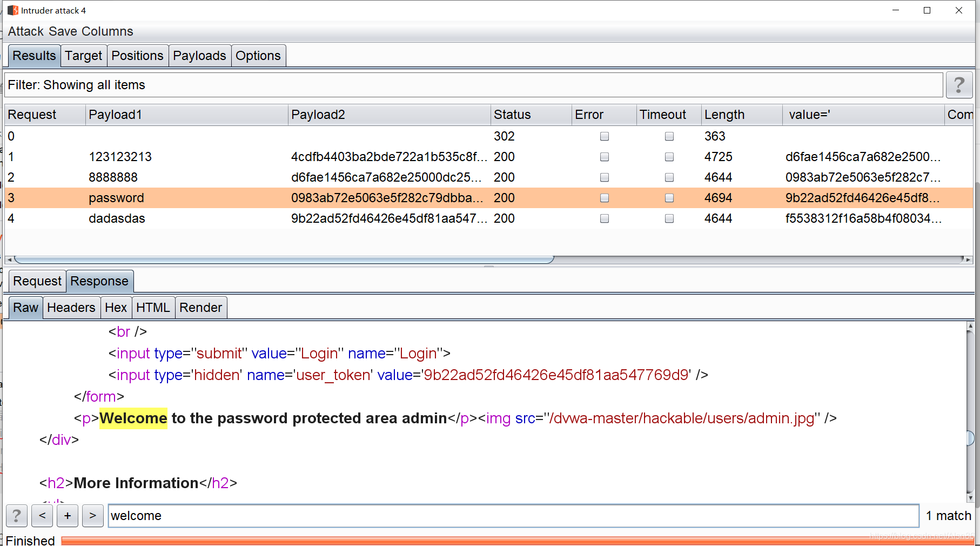Toggle Error checkbox for dadasdas row
This screenshot has height=546, width=980.
click(605, 218)
